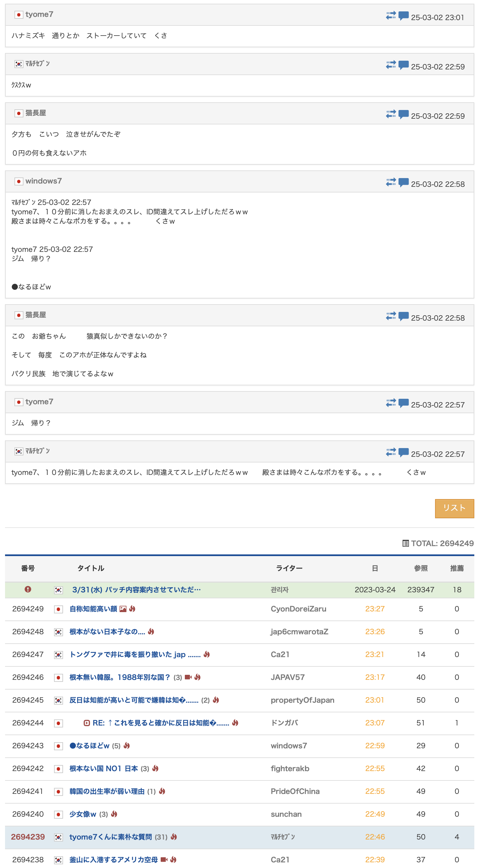Image resolution: width=477 pixels, height=868 pixels.
Task: Click translate arrows on ﾏﾙﾁｾﾌﾞﾝ's 22:57 comment
Action: tap(391, 452)
